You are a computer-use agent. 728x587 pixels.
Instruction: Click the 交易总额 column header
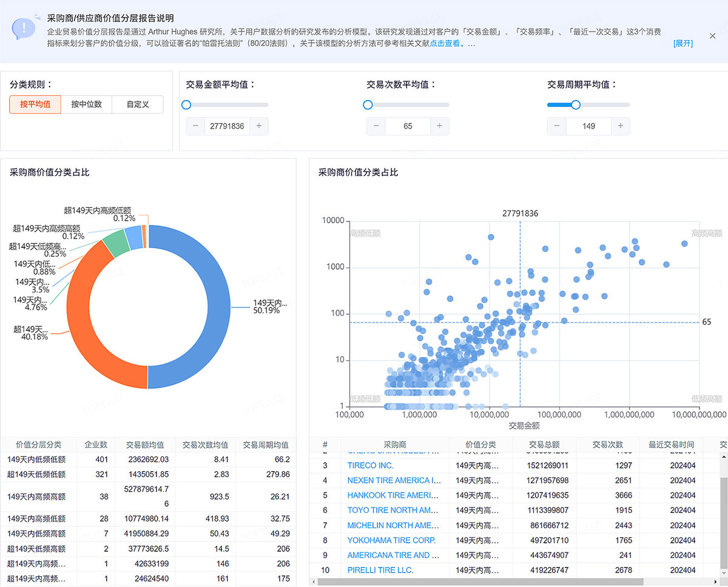pyautogui.click(x=544, y=444)
